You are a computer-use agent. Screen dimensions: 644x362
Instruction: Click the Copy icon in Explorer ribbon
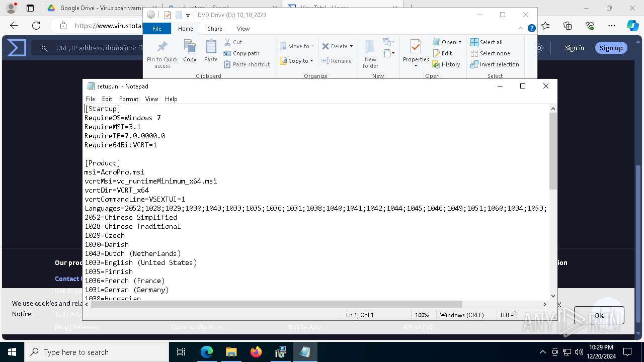(190, 51)
